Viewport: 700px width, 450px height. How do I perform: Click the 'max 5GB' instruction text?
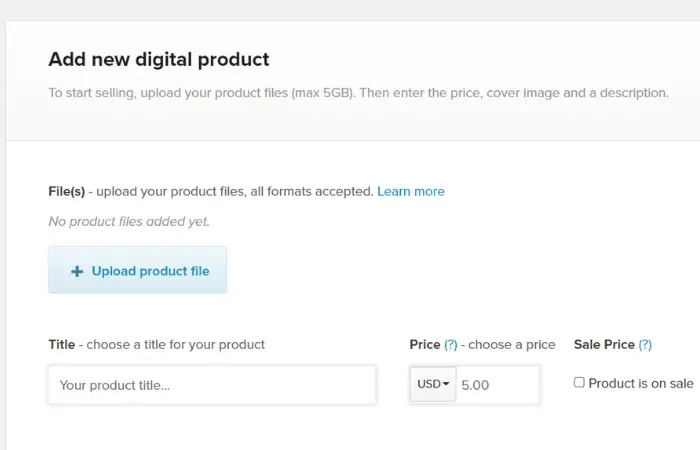pos(323,93)
